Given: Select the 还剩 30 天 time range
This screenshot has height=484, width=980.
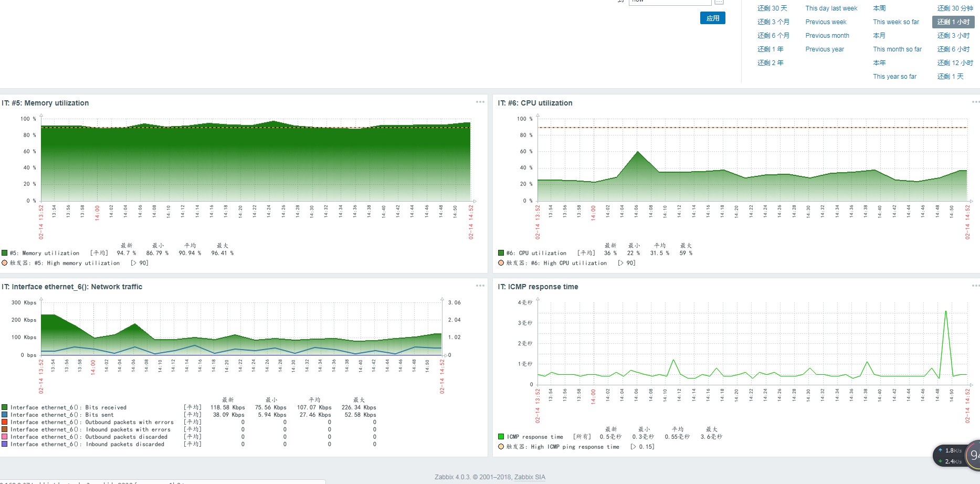Looking at the screenshot, I should coord(772,8).
